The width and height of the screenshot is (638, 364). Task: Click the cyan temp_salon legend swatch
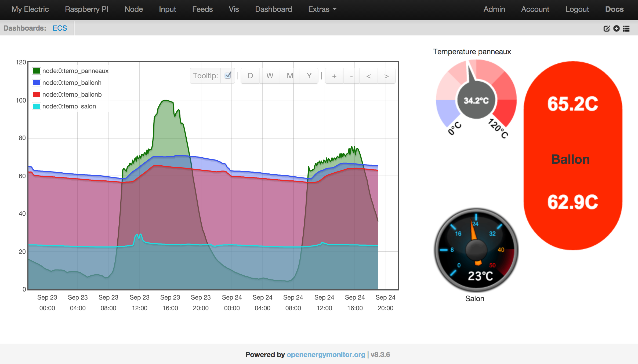[x=36, y=106]
